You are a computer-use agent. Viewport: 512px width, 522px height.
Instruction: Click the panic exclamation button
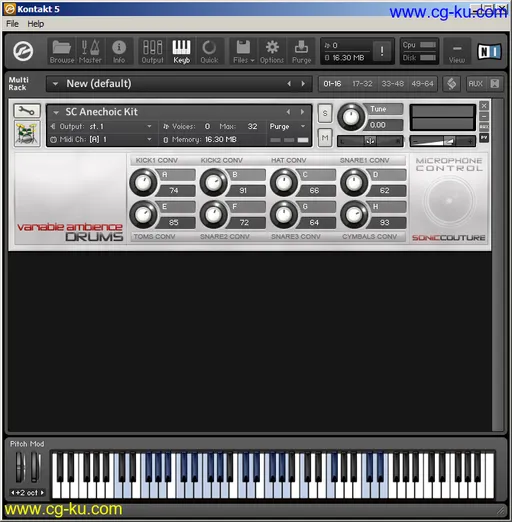[x=382, y=51]
